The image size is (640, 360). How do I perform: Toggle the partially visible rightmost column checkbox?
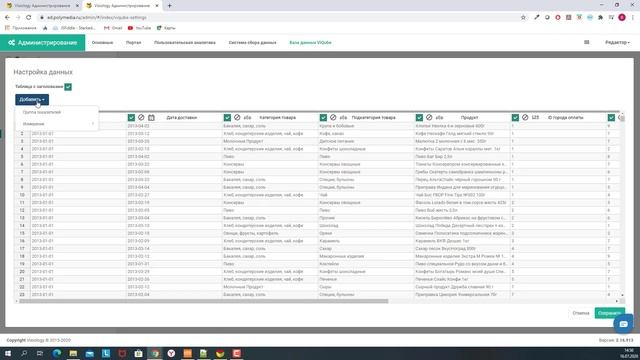coord(611,118)
